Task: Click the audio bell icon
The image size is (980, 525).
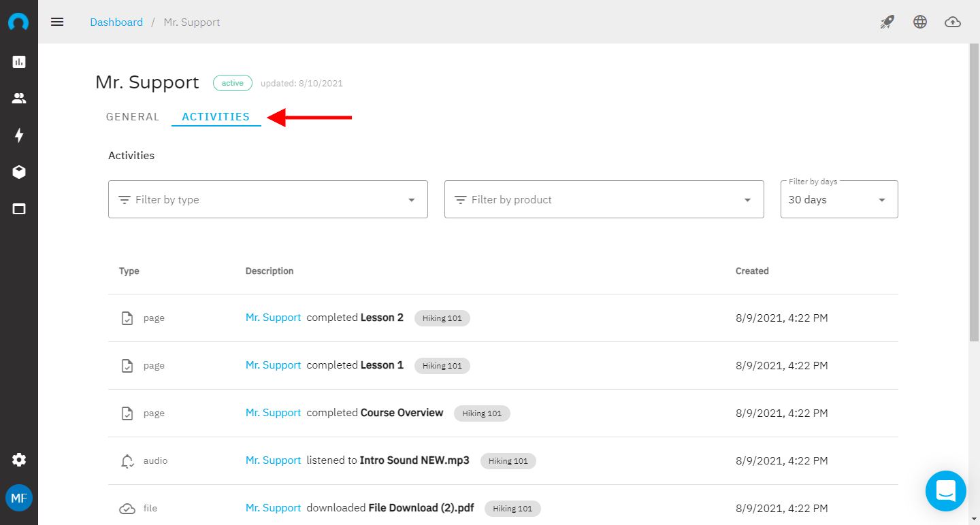Action: click(x=127, y=461)
